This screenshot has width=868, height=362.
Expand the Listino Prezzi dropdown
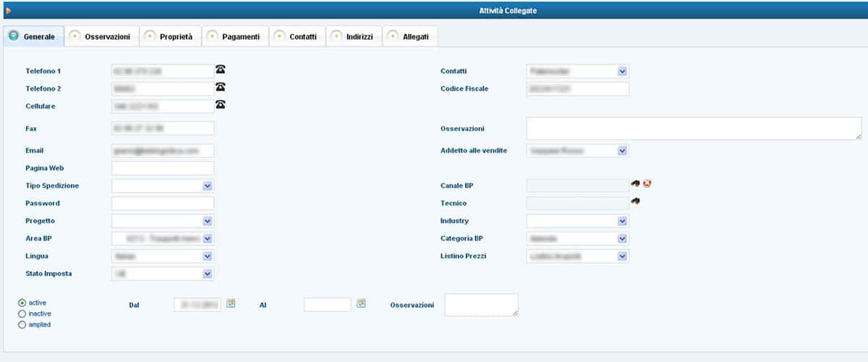[x=622, y=256]
